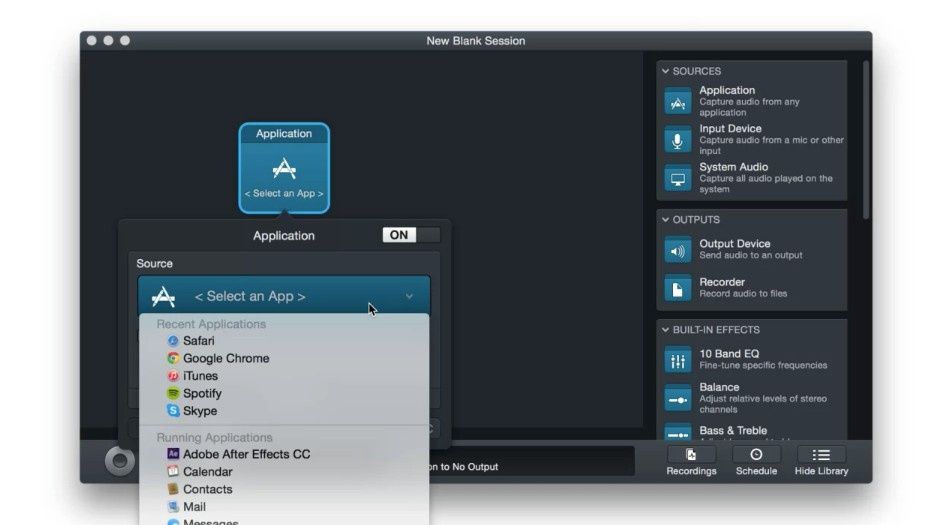Collapse the BUILT-IN EFFECTS section
Viewport: 942px width, 525px height.
665,330
